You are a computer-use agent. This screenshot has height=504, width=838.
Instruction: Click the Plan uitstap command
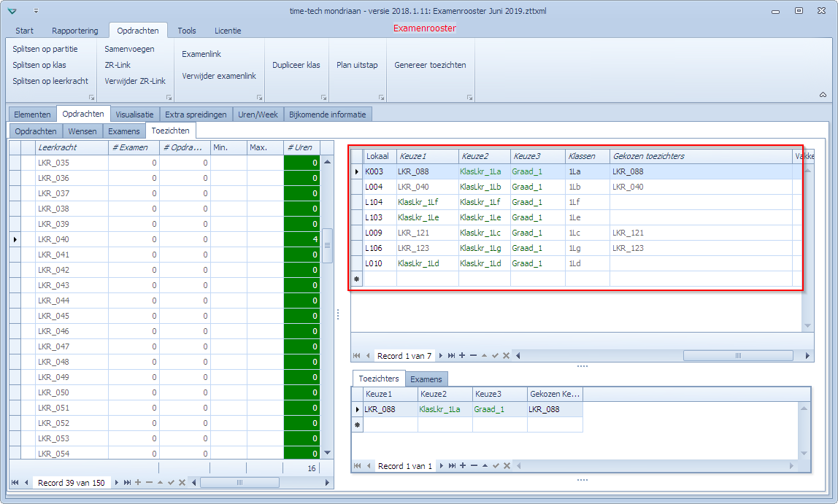pyautogui.click(x=357, y=65)
